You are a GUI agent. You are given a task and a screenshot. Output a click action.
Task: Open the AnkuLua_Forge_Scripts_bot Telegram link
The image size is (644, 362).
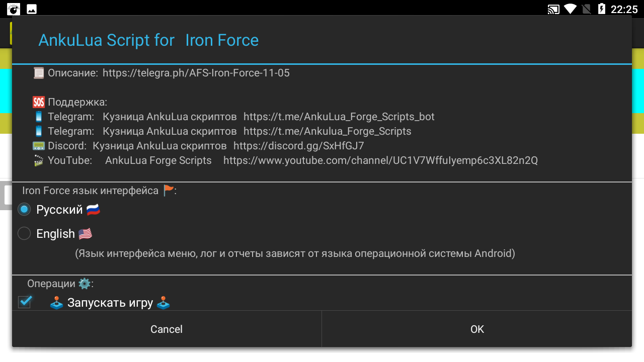pos(339,117)
